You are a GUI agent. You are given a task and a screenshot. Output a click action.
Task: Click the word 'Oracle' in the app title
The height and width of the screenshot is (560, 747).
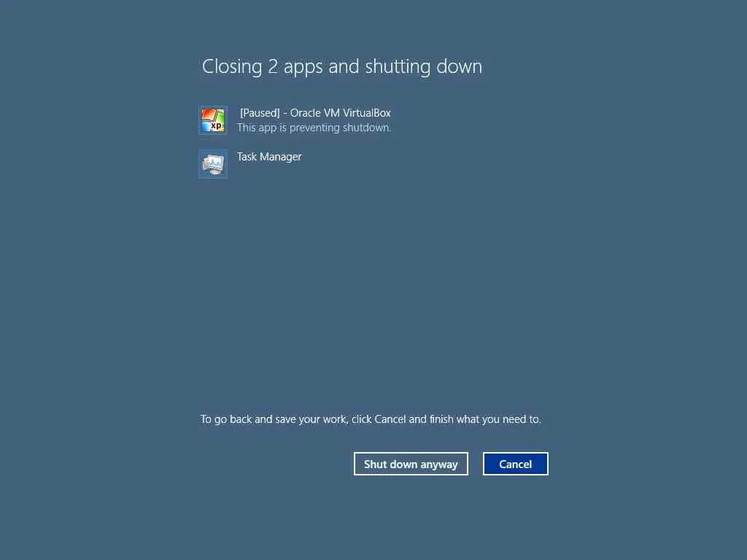[x=306, y=113]
